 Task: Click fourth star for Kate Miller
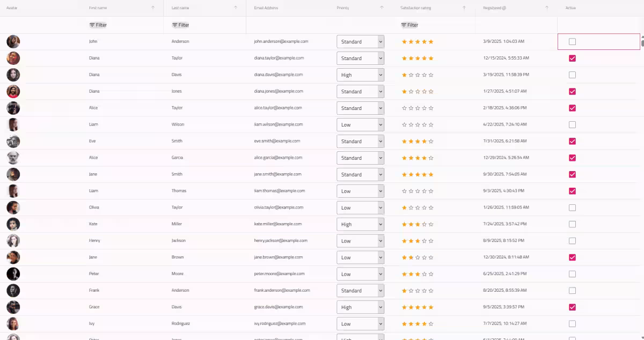(425, 224)
